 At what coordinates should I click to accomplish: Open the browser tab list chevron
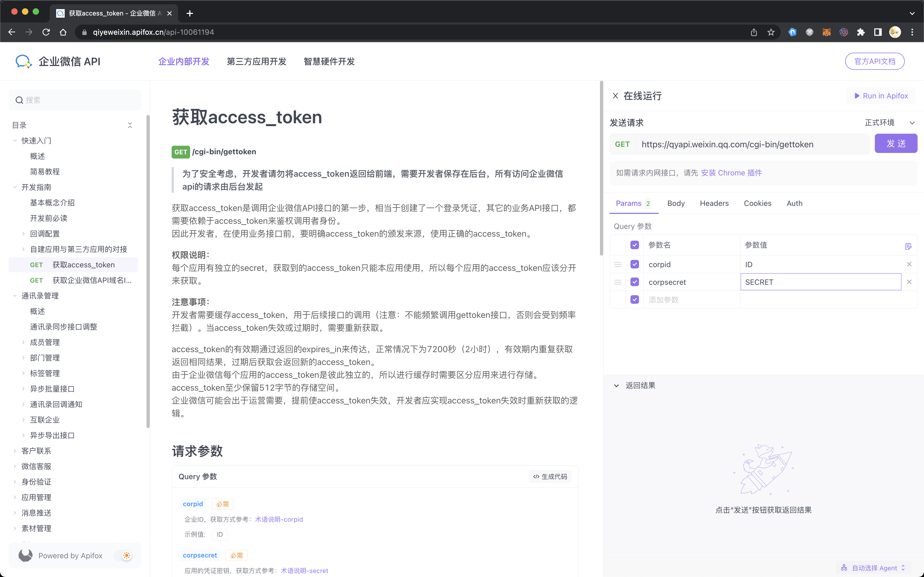click(x=912, y=13)
